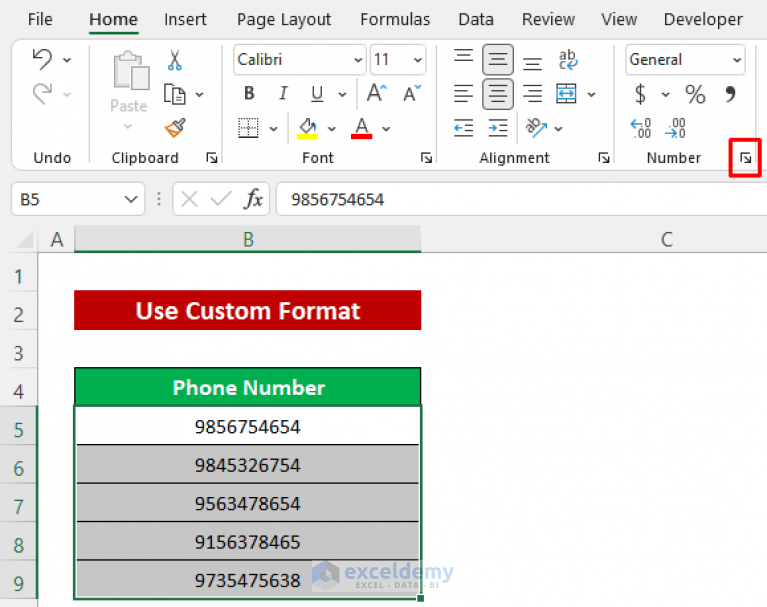Screen dimensions: 767x607
Task: Toggle Center horizontal alignment
Action: [x=498, y=94]
